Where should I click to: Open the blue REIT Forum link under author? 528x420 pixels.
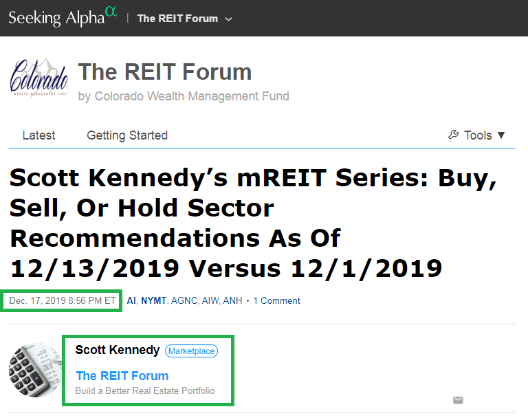[122, 376]
